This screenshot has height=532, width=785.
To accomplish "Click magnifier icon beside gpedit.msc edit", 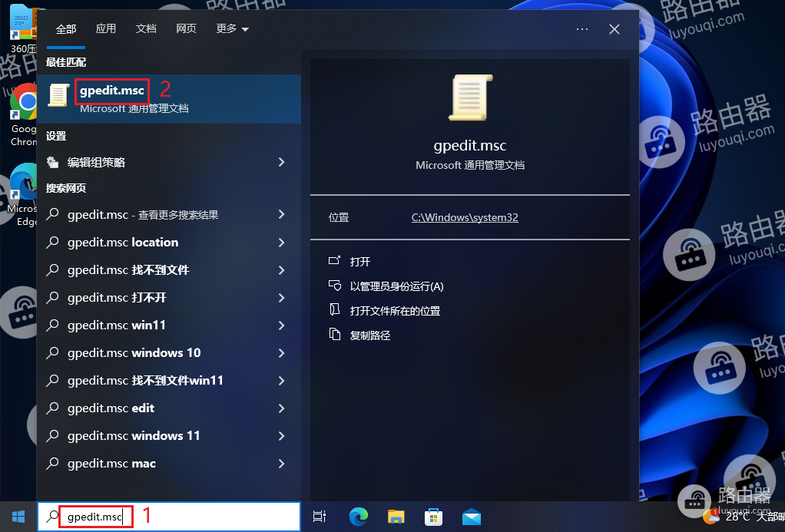I will [52, 408].
